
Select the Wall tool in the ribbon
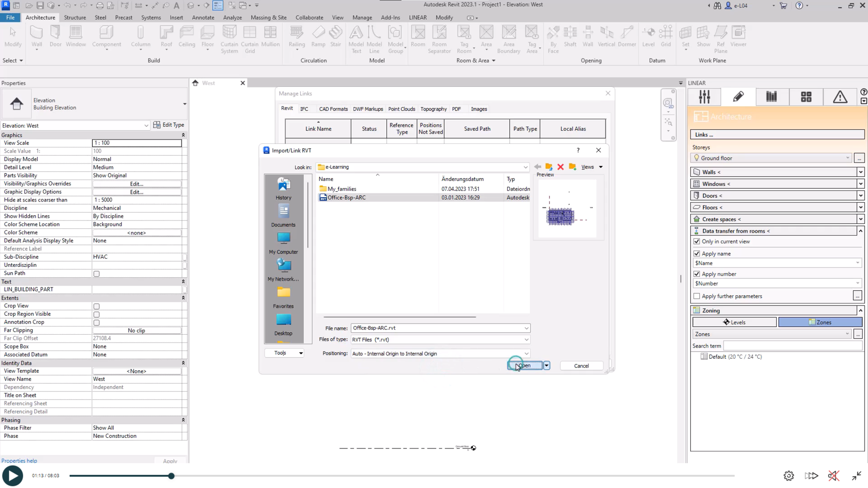[37, 37]
